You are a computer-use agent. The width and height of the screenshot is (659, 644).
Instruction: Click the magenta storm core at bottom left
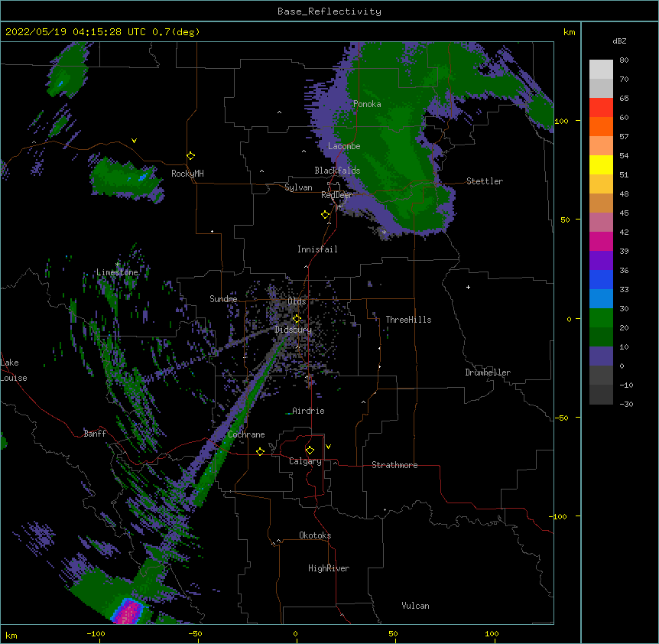(x=130, y=612)
